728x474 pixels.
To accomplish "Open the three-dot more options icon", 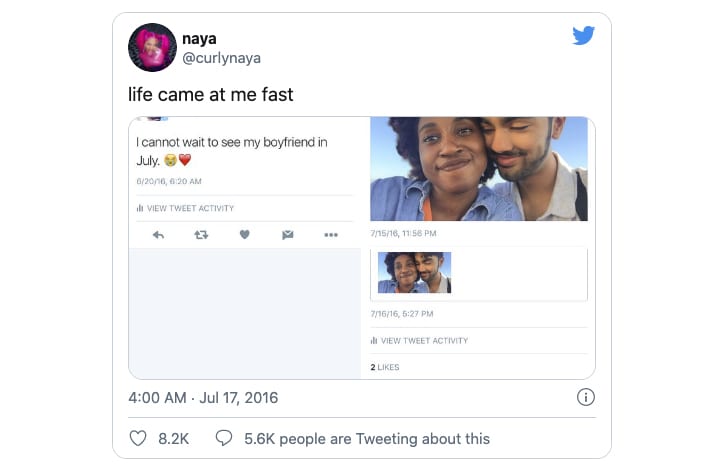I will (331, 235).
